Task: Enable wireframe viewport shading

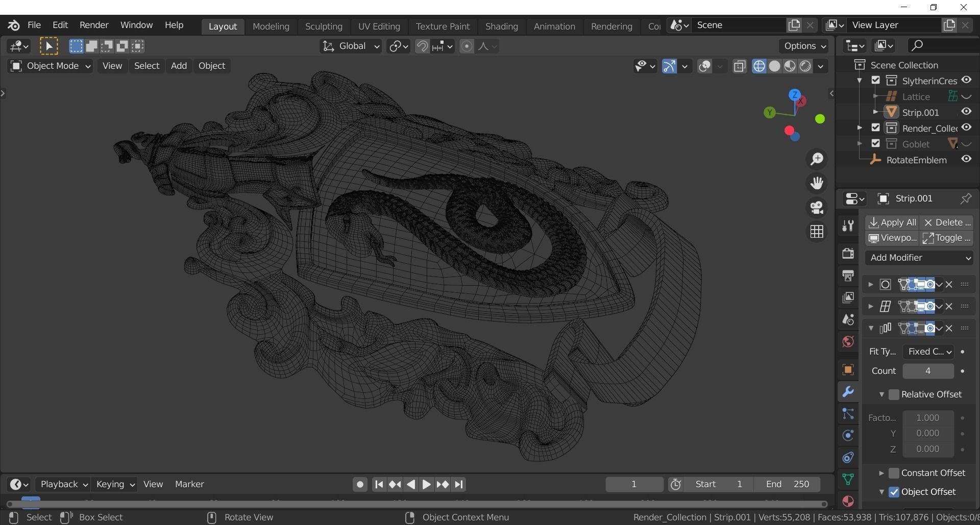Action: click(759, 66)
